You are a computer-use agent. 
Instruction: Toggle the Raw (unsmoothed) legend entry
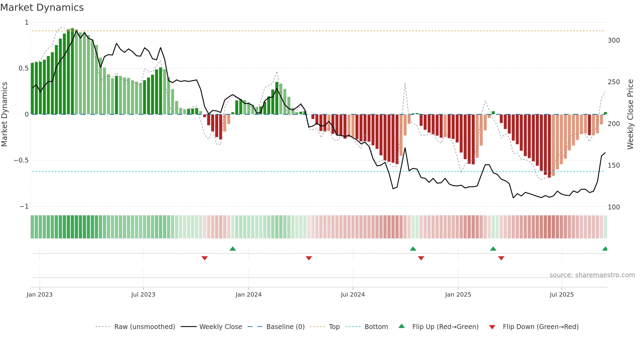click(135, 327)
